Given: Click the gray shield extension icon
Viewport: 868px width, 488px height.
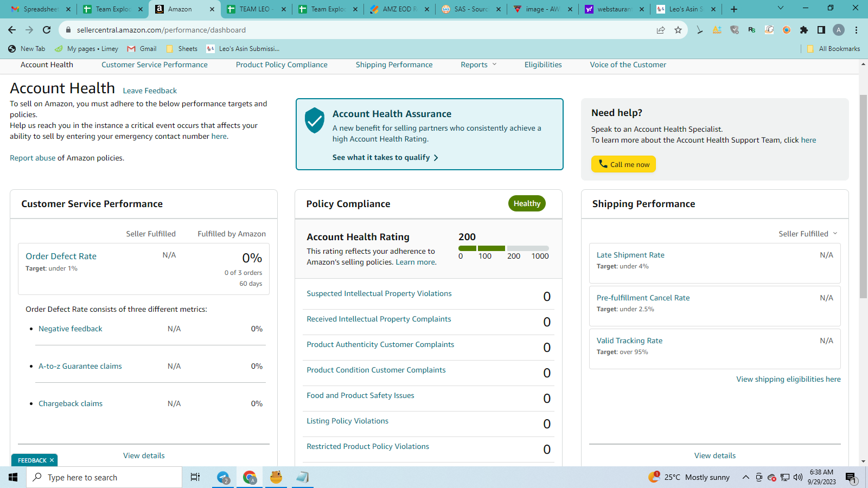Looking at the screenshot, I should click(735, 30).
